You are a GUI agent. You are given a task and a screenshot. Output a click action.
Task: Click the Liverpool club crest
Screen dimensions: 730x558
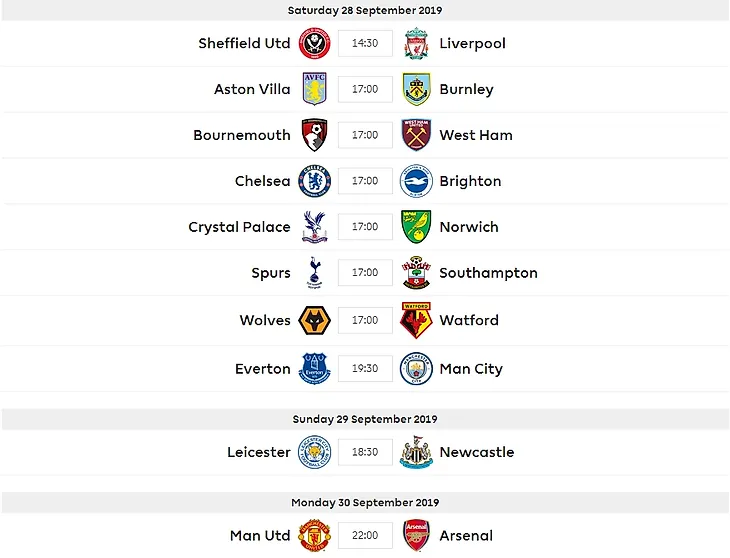(416, 43)
